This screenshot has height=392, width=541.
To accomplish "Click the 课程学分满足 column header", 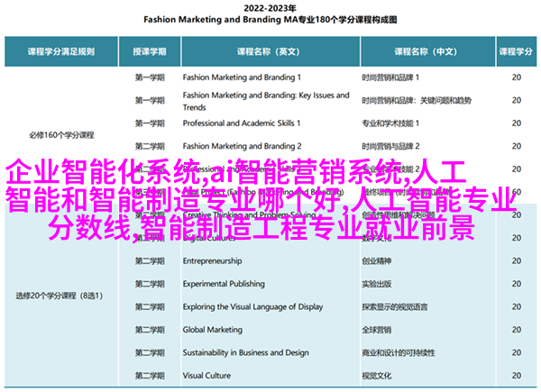I will (61, 51).
